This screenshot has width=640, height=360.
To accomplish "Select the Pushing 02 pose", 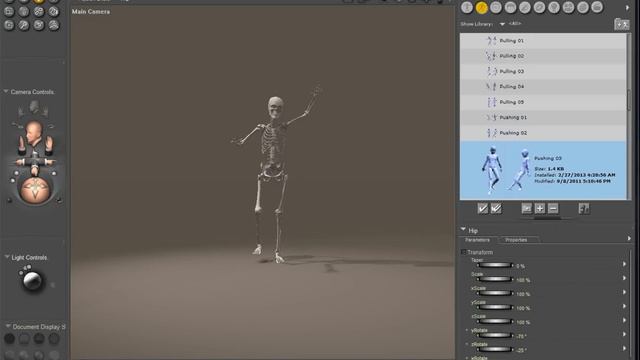I will (543, 133).
